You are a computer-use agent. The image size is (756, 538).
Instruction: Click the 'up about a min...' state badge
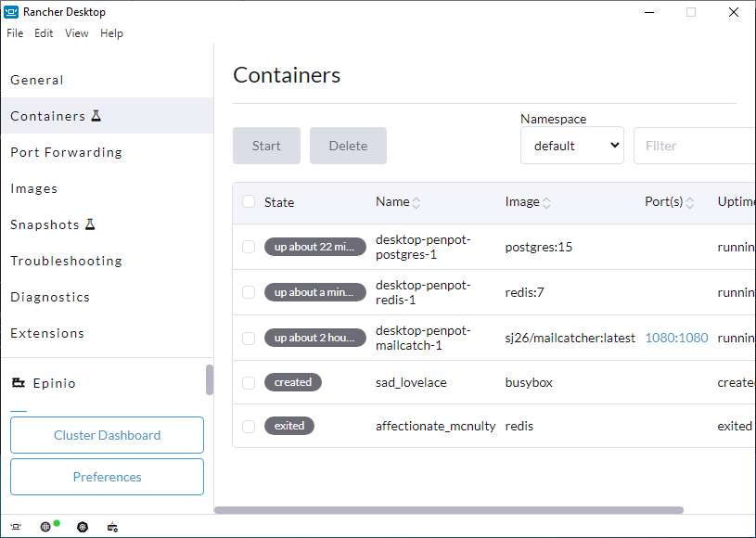314,292
